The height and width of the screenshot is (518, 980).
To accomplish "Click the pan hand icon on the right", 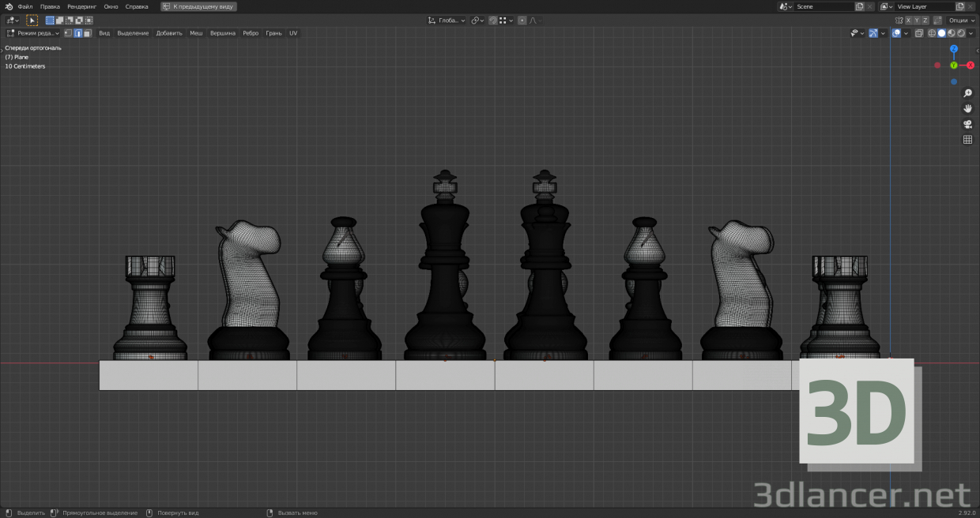I will (x=967, y=109).
